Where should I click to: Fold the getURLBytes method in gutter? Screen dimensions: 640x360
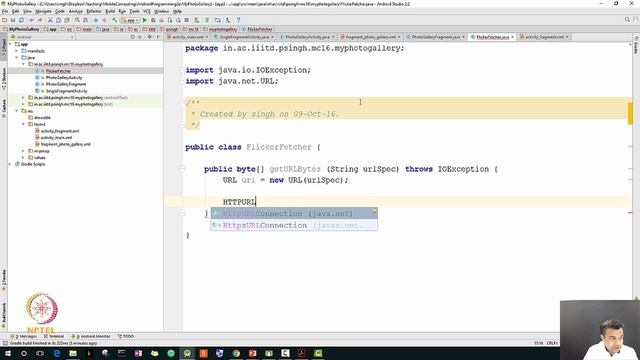(182, 169)
